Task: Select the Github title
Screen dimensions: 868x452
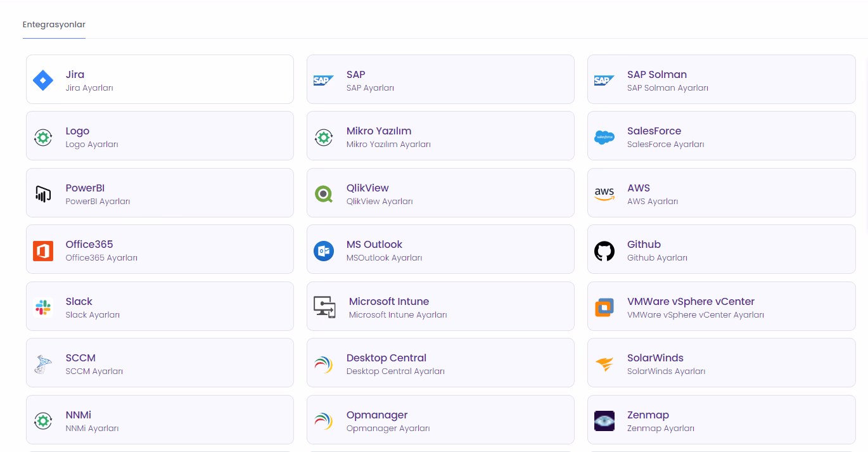Action: (644, 244)
